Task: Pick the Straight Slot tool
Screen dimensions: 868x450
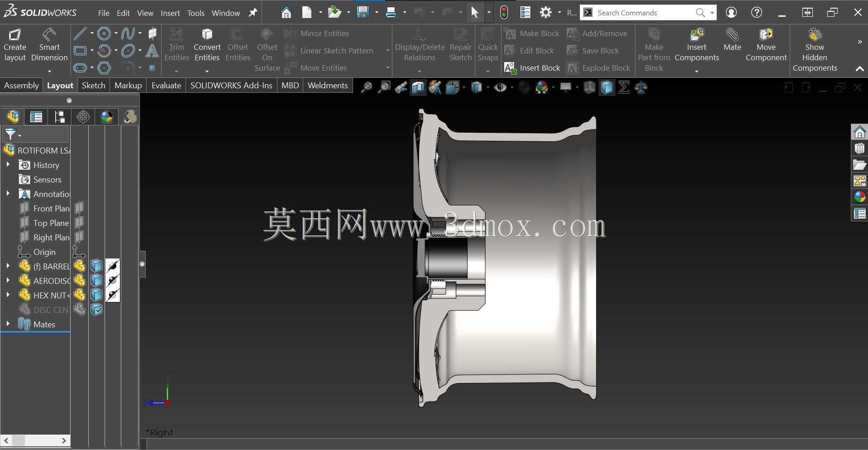Action: (80, 68)
